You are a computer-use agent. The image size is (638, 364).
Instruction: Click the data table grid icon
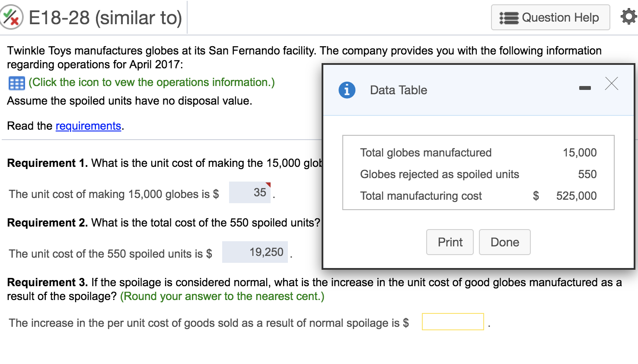[x=16, y=83]
